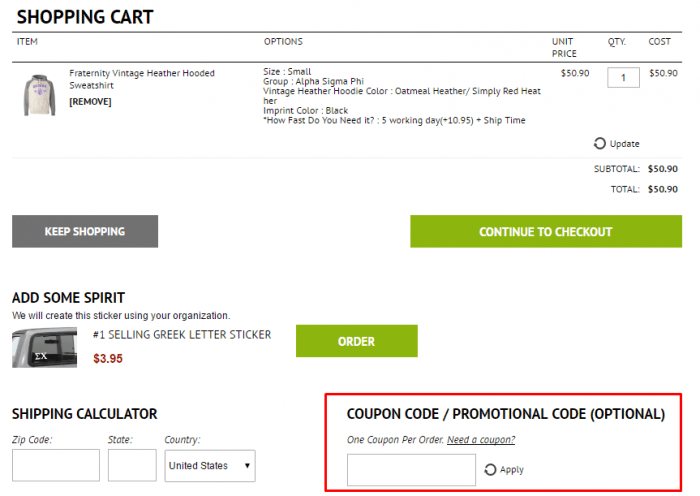Open the hooded sweatshirt product thumbnail
Viewport: 700px width, 496px height.
(x=40, y=93)
